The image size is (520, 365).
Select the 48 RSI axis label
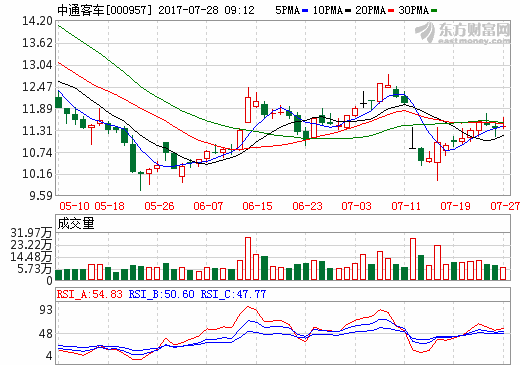(x=46, y=334)
